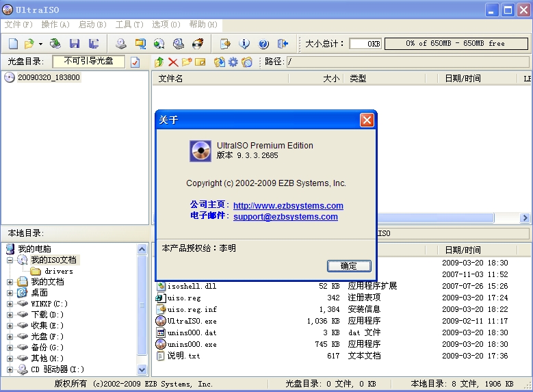The image size is (533, 392).
Task: Expand the 收集 (E:) drive node
Action: pos(10,326)
